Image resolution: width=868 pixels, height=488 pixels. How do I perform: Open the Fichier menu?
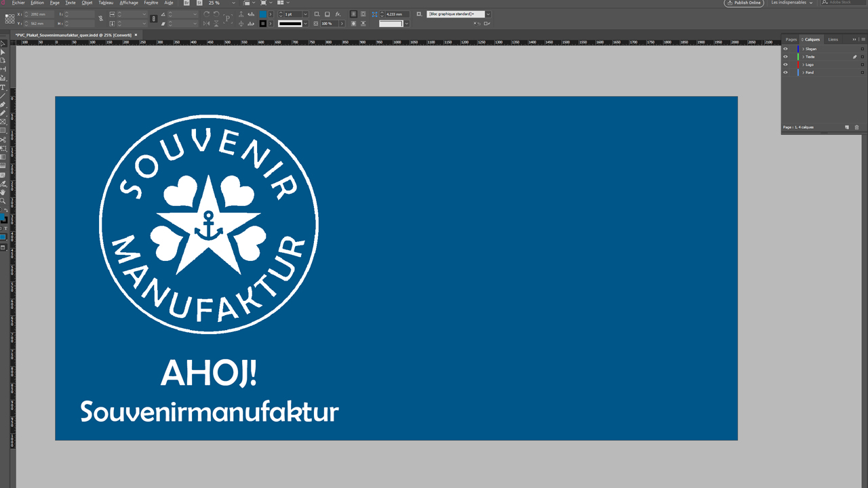click(x=18, y=3)
